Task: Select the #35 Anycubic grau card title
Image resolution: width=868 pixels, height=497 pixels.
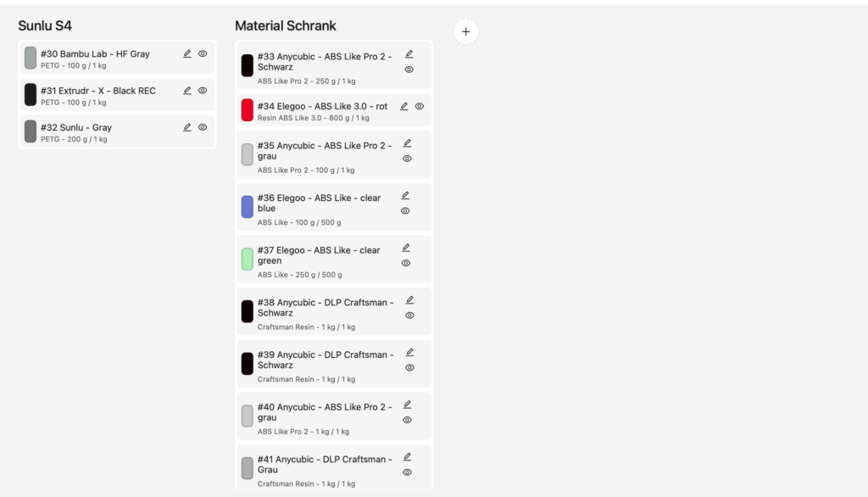Action: tap(325, 151)
